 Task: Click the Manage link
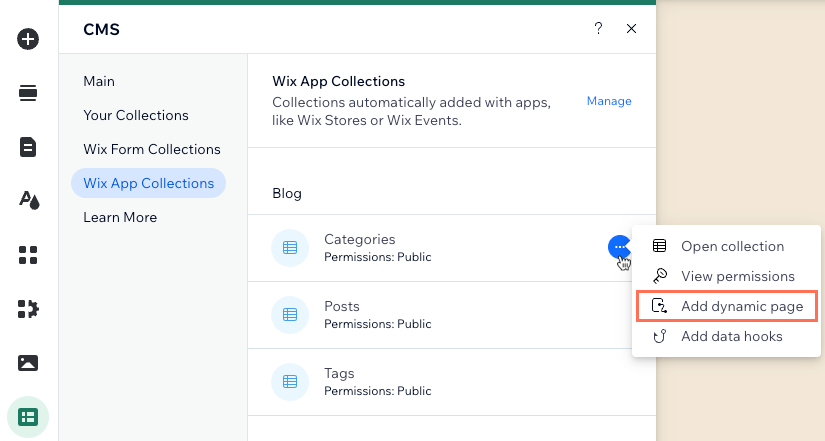[x=609, y=101]
